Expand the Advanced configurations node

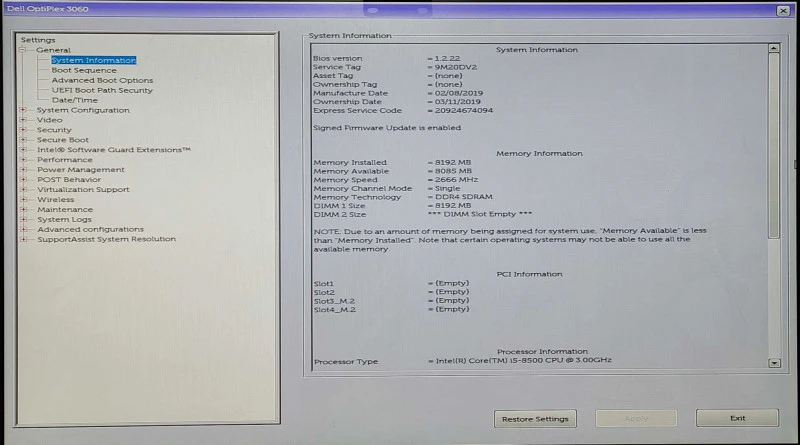pyautogui.click(x=22, y=229)
